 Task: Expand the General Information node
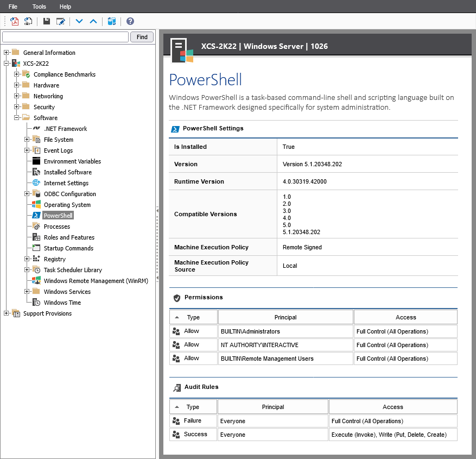[x=6, y=53]
